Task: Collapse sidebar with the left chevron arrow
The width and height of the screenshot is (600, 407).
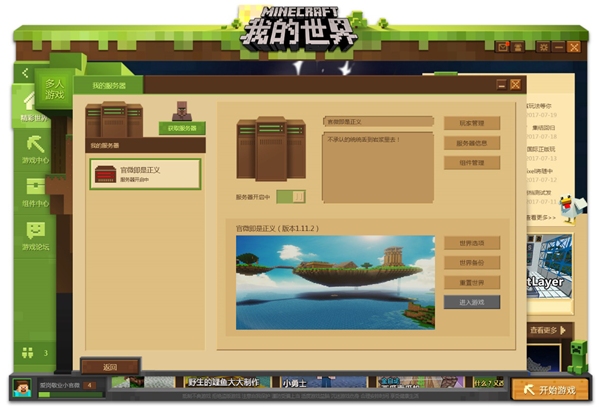Action: (24, 73)
